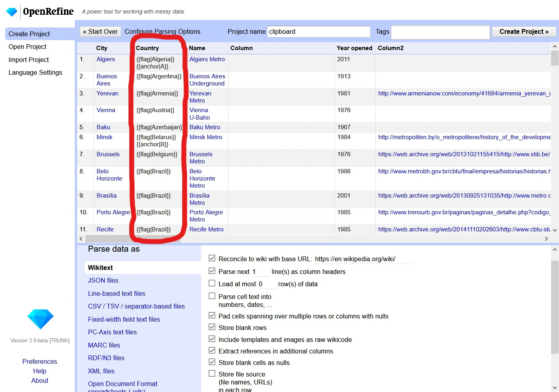Follow the Buenos Aires Underground link
Image resolution: width=559 pixels, height=392 pixels.
click(x=207, y=80)
